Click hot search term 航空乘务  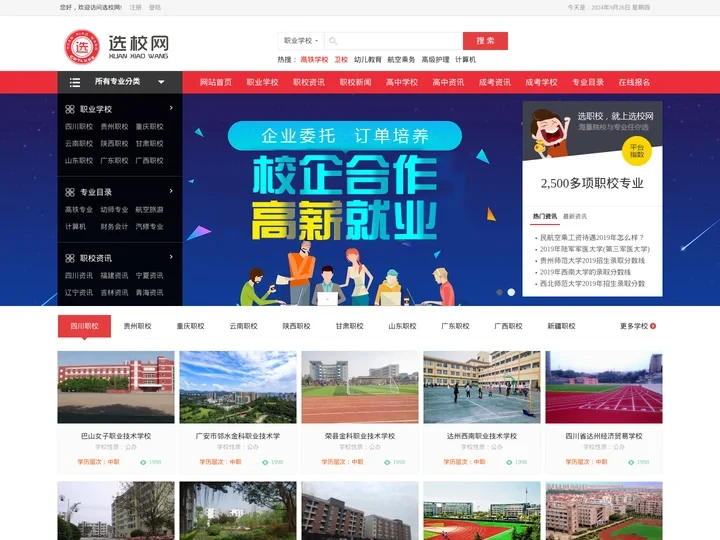coord(401,60)
